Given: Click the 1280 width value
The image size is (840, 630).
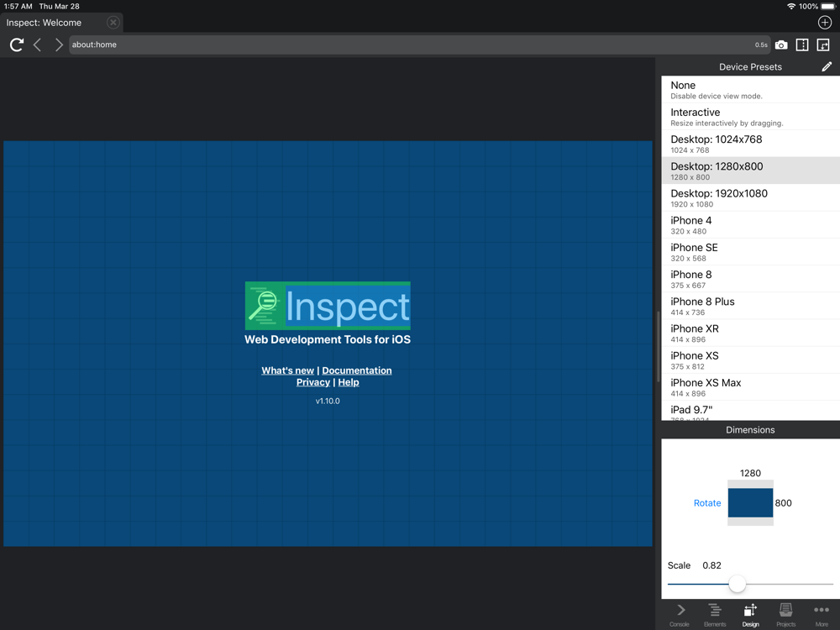Looking at the screenshot, I should [750, 473].
